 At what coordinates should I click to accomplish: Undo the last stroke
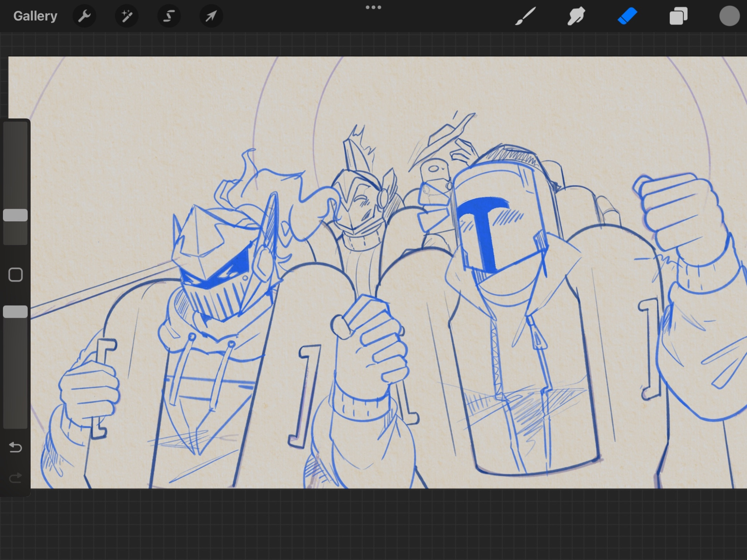(x=15, y=447)
